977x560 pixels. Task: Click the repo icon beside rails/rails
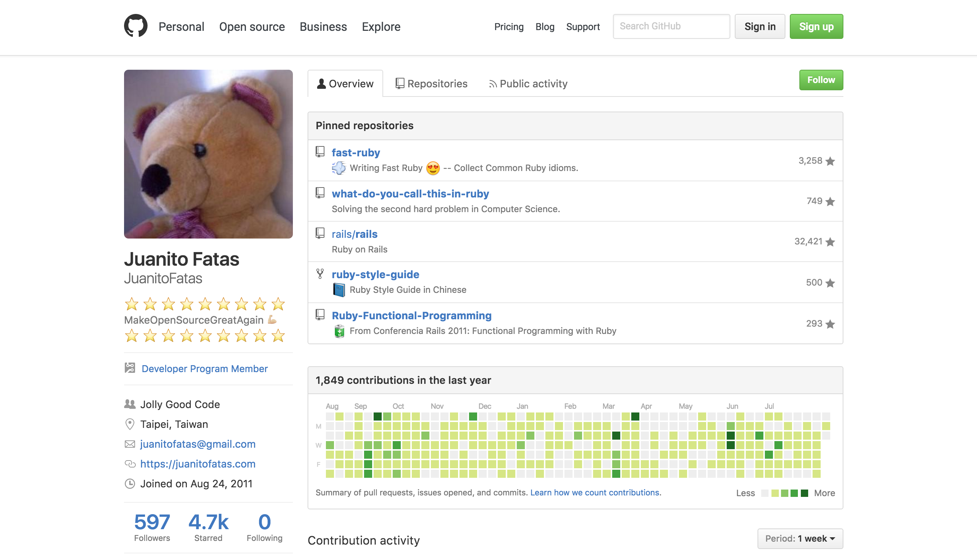click(320, 233)
